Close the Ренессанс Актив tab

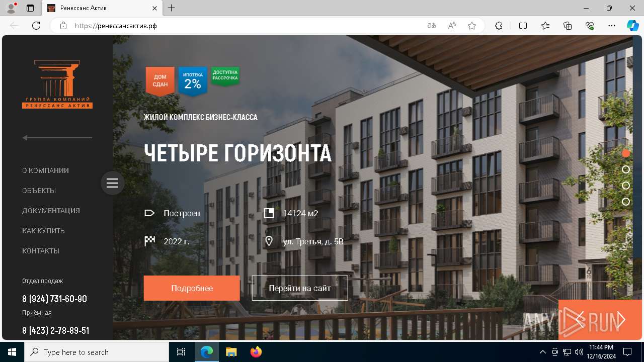tap(154, 8)
